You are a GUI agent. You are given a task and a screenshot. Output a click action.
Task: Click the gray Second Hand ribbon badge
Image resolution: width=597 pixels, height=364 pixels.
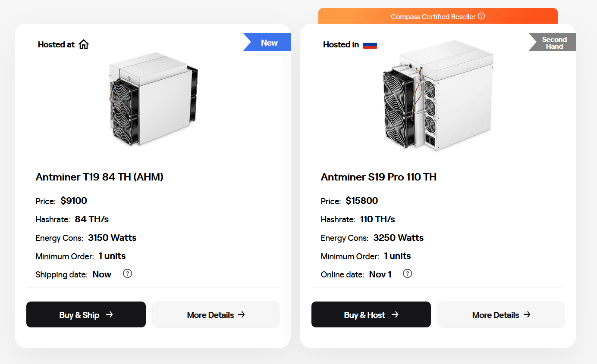click(554, 43)
